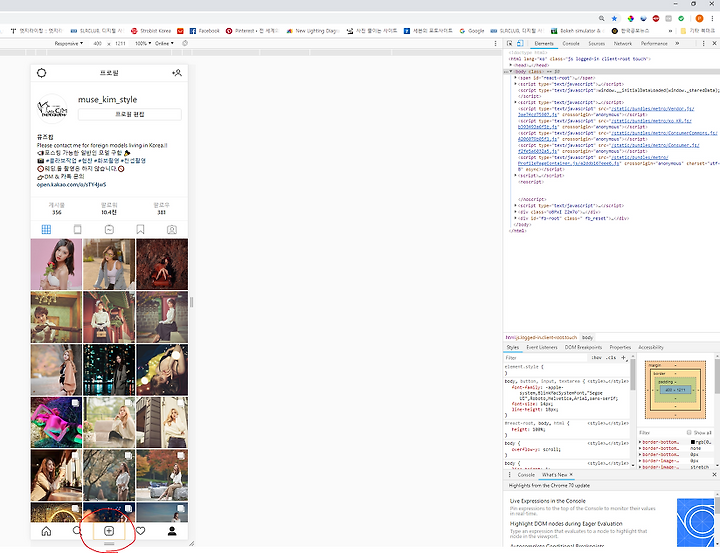This screenshot has width=720, height=553.
Task: Select the Console drawer tab
Action: 526,474
